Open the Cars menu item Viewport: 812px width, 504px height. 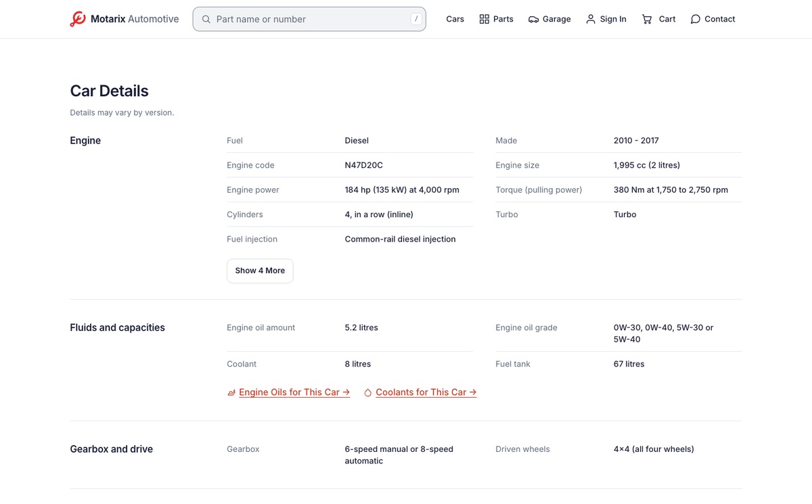(455, 19)
